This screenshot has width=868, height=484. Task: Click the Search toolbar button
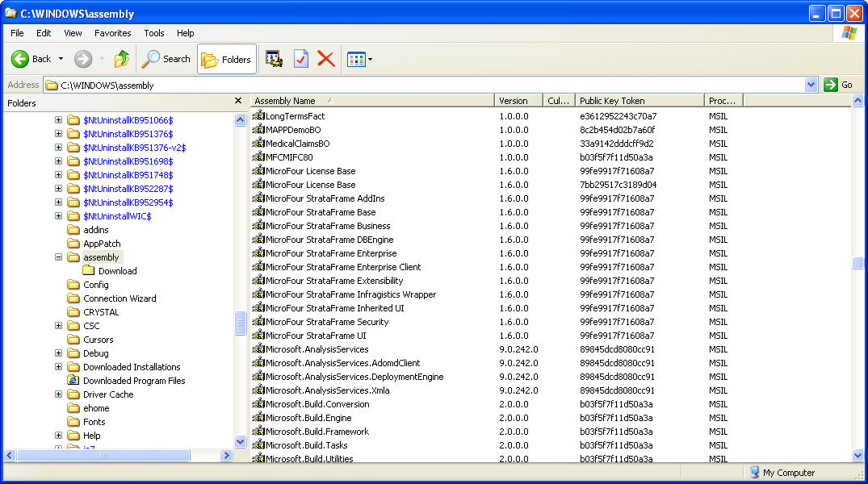pos(166,59)
